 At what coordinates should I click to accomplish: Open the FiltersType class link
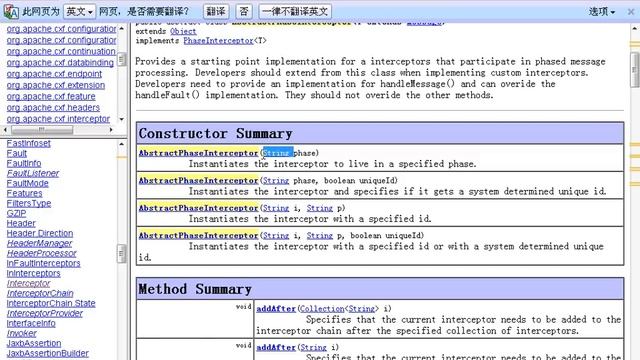[x=29, y=203]
